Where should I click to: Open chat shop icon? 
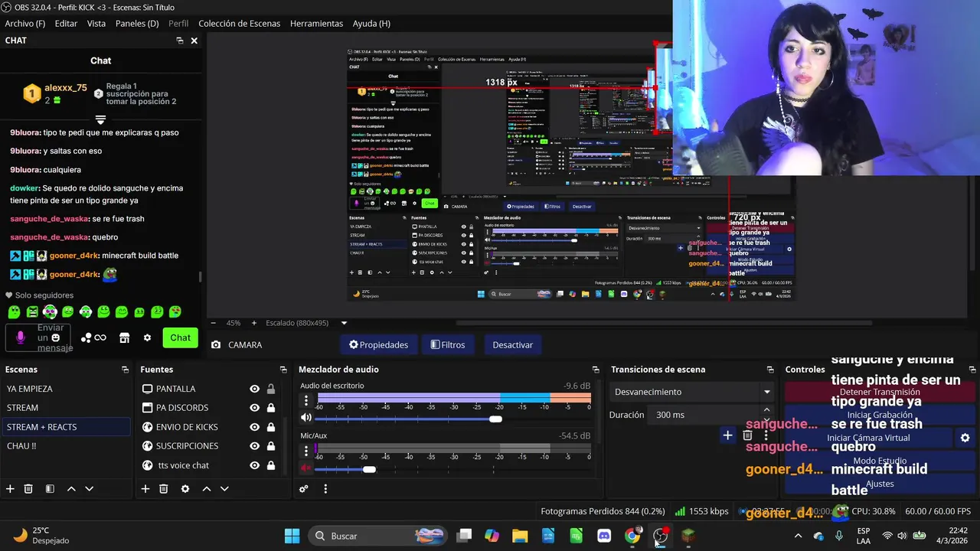tap(124, 337)
